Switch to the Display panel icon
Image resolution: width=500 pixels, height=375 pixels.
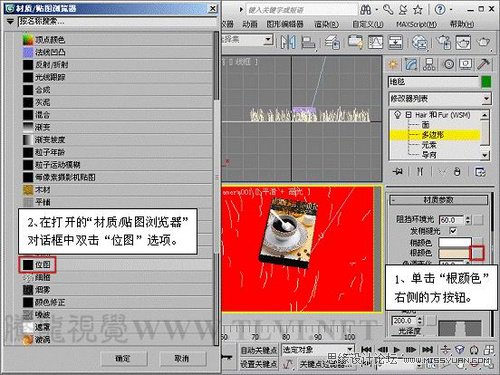click(466, 64)
